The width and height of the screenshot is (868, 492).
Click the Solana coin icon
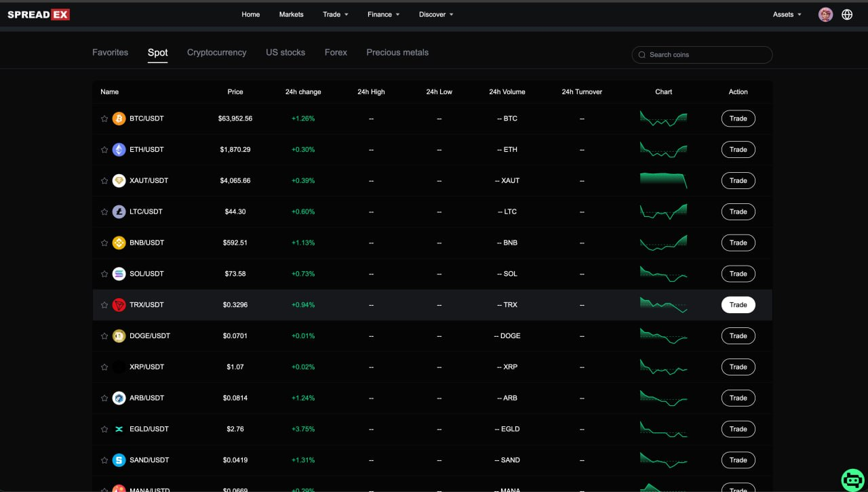(x=119, y=274)
